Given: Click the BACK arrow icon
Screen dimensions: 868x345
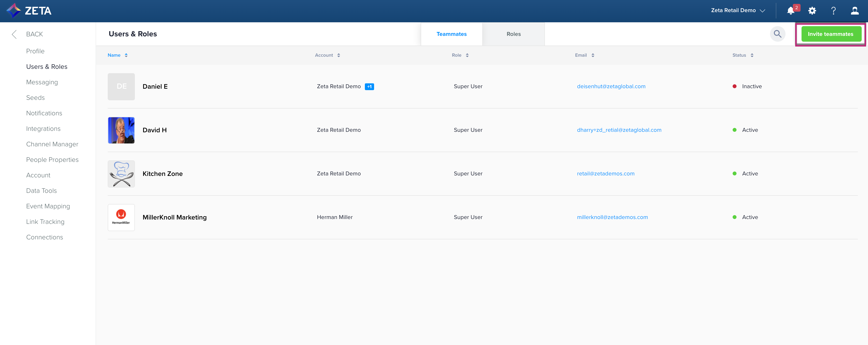Looking at the screenshot, I should click(x=14, y=34).
